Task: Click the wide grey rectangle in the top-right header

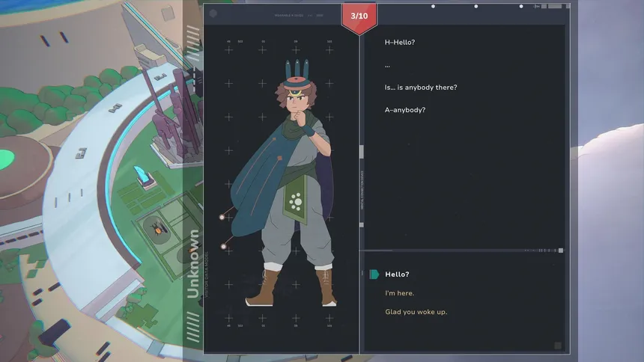Action: [x=555, y=7]
